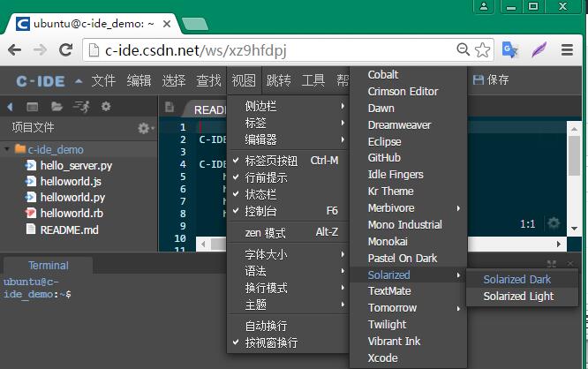Reload the page with refresh icon

pos(65,49)
